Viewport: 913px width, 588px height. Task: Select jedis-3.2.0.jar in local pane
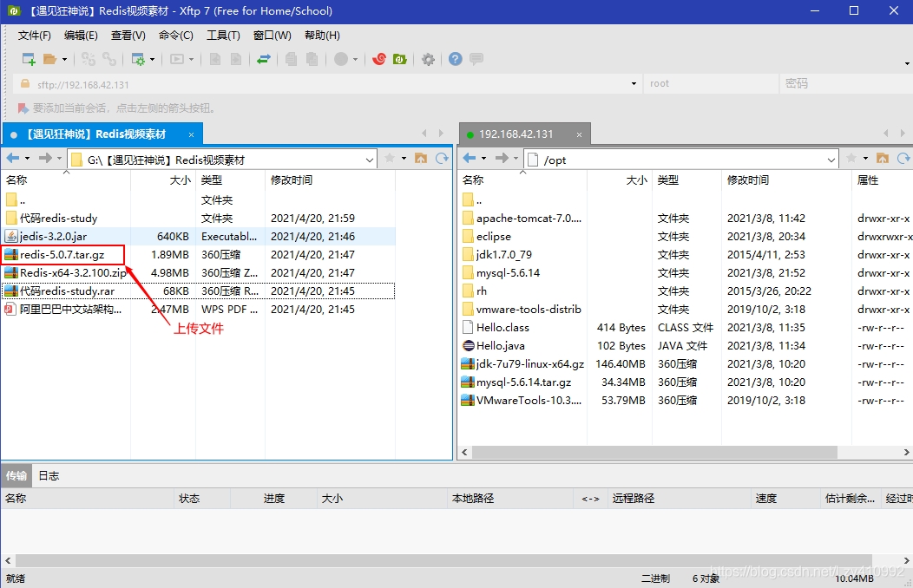coord(54,237)
